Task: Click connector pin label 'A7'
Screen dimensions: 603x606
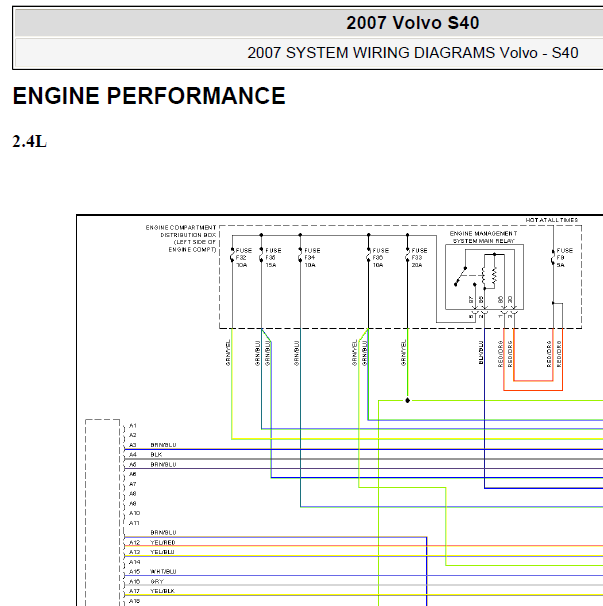Action: click(133, 484)
